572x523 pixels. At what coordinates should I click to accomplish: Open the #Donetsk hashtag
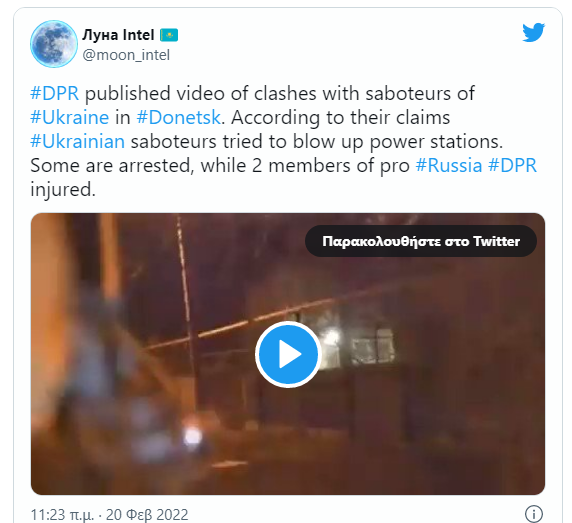click(179, 117)
